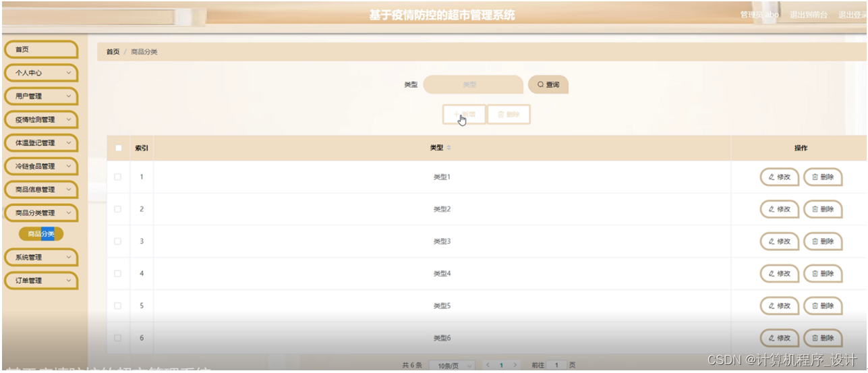Viewport: 868px width, 373px height.
Task: Click 修改 for row 类型3
Action: coord(780,241)
